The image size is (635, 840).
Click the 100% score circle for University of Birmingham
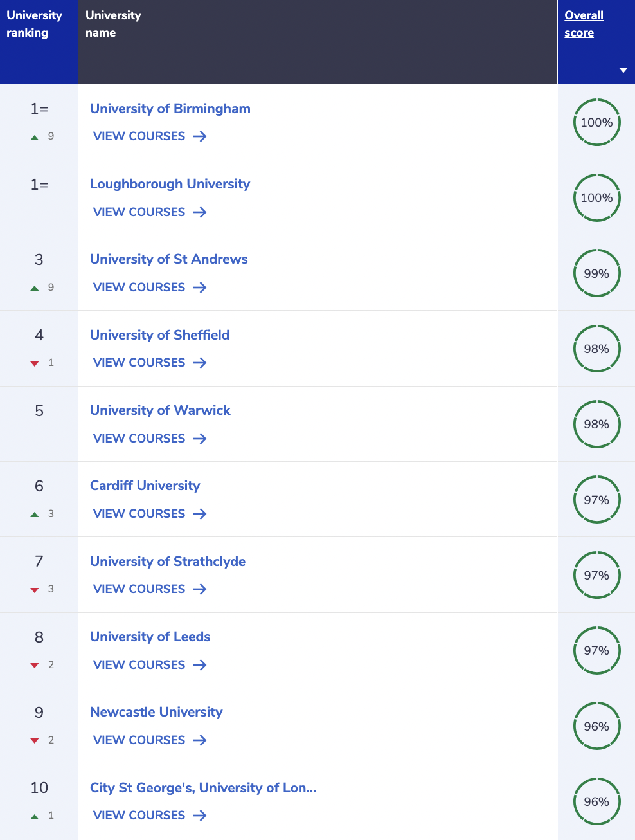pos(596,122)
